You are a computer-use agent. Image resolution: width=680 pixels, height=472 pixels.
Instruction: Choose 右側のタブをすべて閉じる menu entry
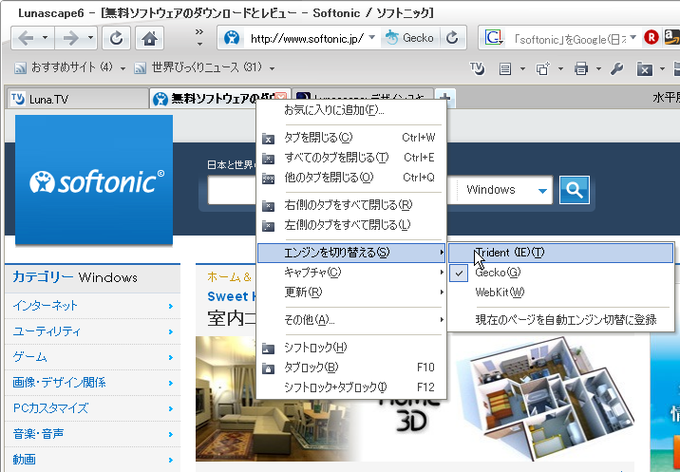tap(351, 205)
